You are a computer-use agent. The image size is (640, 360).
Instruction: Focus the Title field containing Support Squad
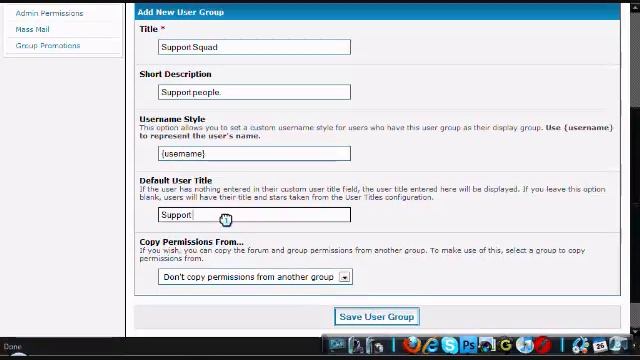point(254,47)
